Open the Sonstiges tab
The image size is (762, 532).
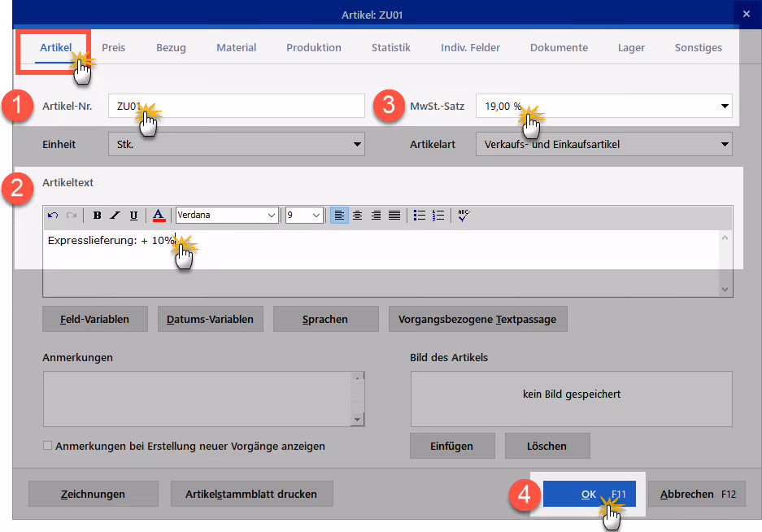click(699, 48)
